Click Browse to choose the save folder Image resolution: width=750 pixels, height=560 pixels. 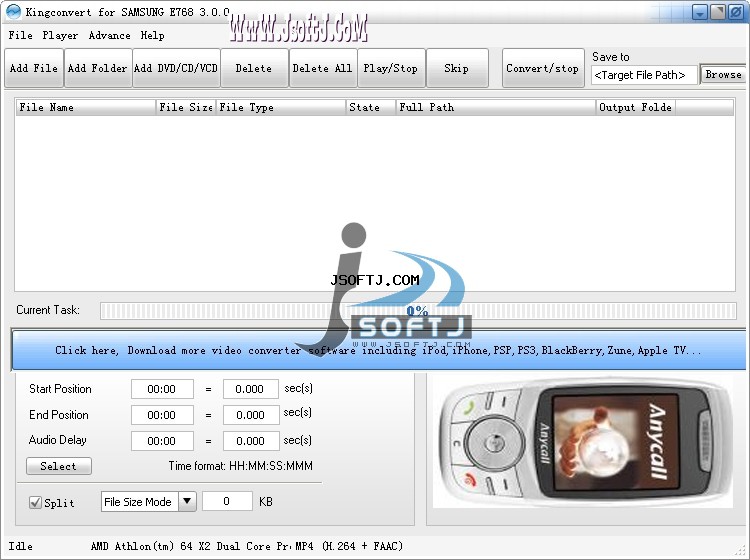pyautogui.click(x=723, y=75)
